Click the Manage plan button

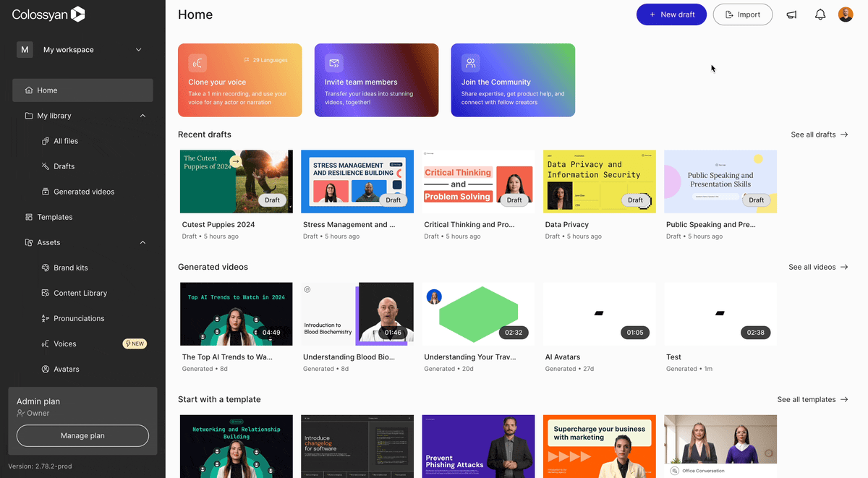click(82, 436)
